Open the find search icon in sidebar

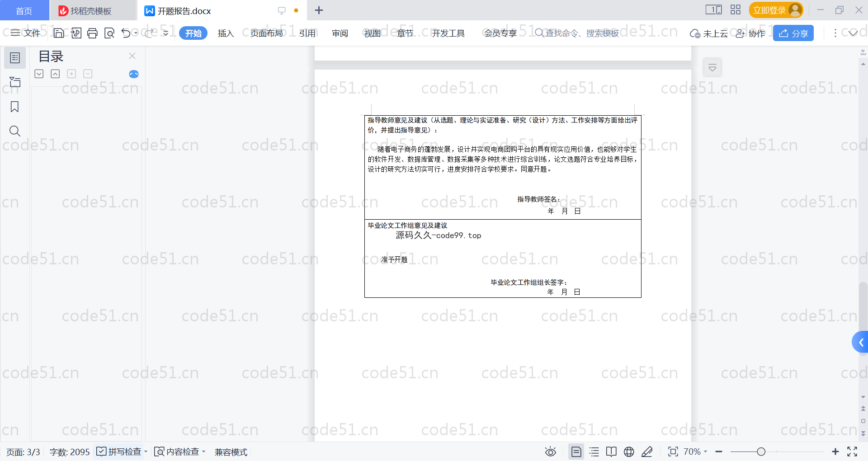point(15,131)
